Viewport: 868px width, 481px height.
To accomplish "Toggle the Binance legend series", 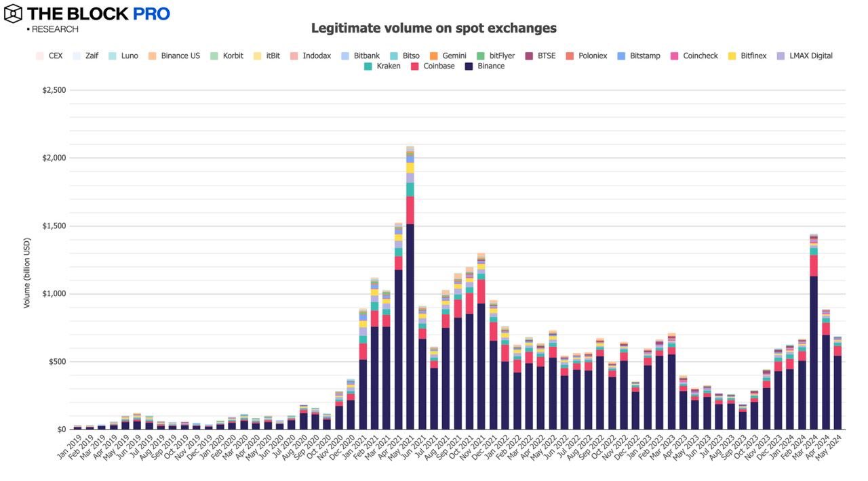I will pyautogui.click(x=486, y=66).
